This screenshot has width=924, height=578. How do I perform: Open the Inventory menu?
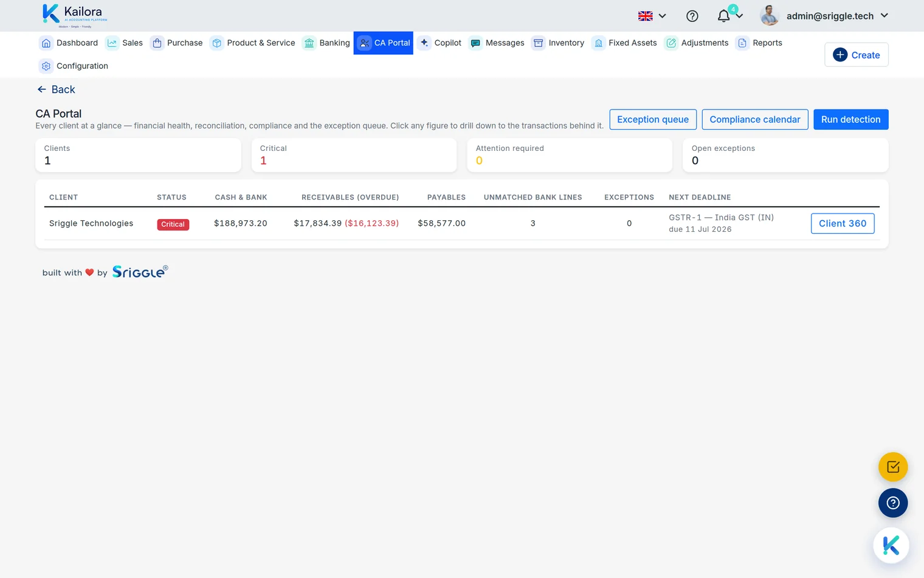point(558,43)
